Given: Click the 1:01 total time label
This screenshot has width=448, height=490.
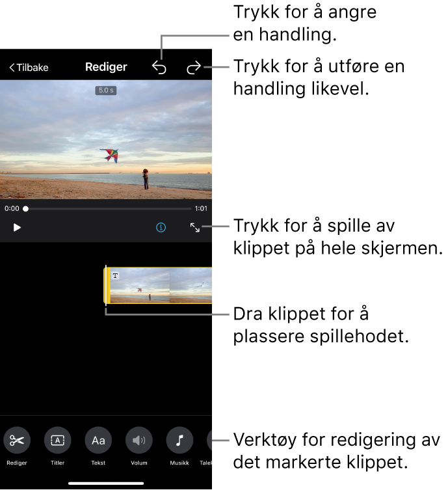Looking at the screenshot, I should (x=201, y=208).
